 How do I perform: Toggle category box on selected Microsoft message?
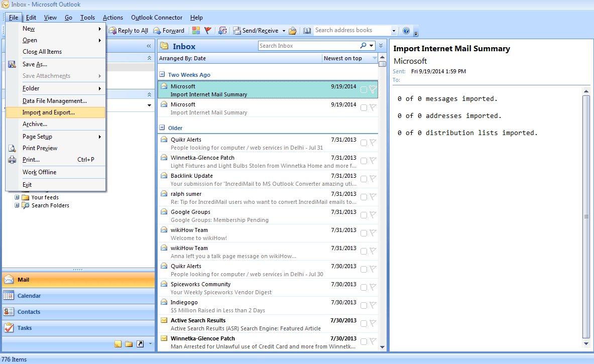pos(364,90)
